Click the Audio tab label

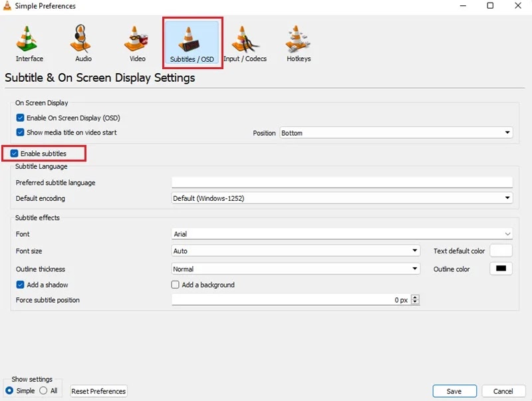pyautogui.click(x=84, y=59)
